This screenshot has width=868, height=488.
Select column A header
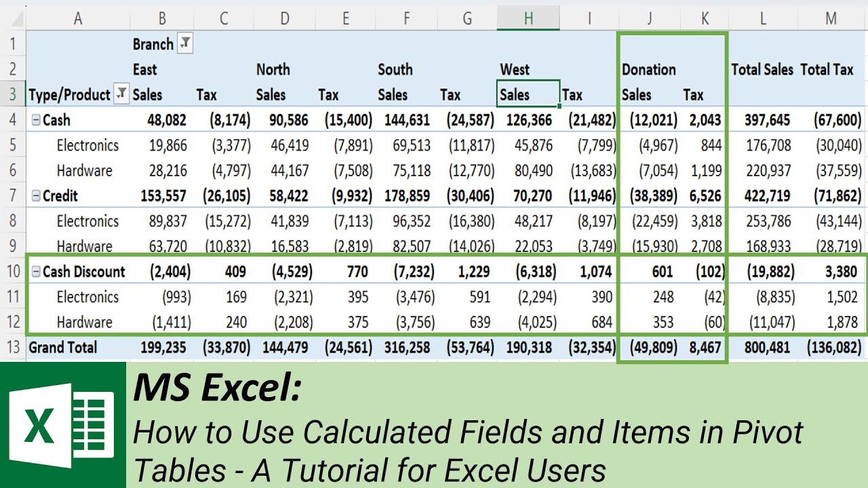tap(78, 19)
